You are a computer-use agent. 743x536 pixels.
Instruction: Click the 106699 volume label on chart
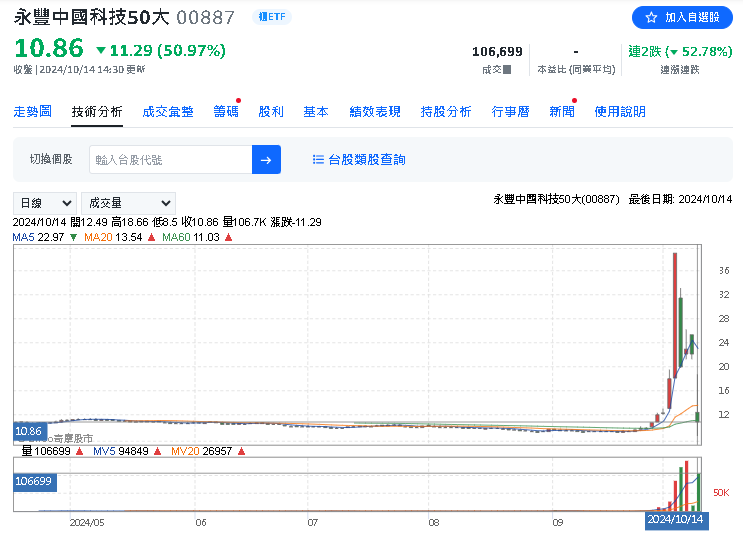pos(35,481)
